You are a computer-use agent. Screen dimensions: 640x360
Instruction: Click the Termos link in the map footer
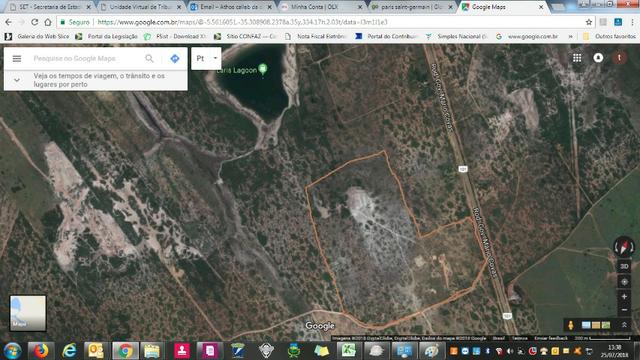(x=520, y=338)
